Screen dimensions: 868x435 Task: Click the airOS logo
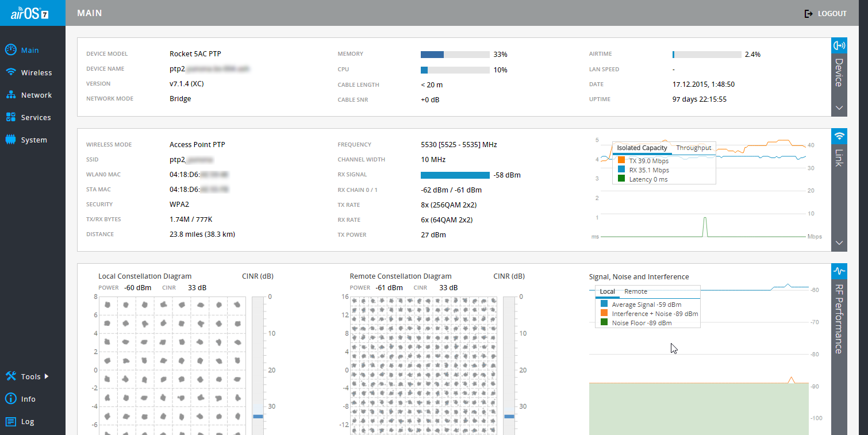point(32,13)
